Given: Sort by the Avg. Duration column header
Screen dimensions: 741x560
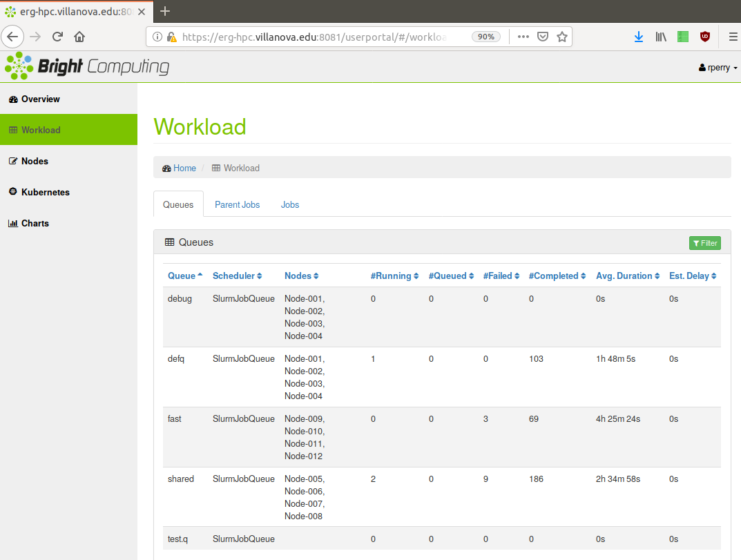Looking at the screenshot, I should (x=628, y=276).
